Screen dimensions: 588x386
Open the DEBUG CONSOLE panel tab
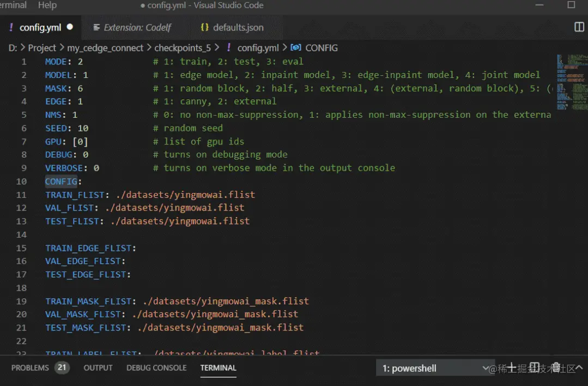click(156, 368)
